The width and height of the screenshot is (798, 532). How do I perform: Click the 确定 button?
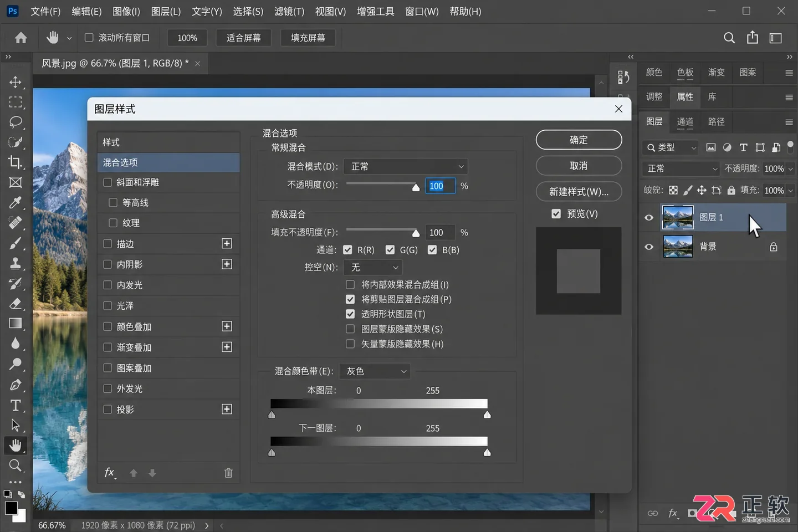[579, 140]
